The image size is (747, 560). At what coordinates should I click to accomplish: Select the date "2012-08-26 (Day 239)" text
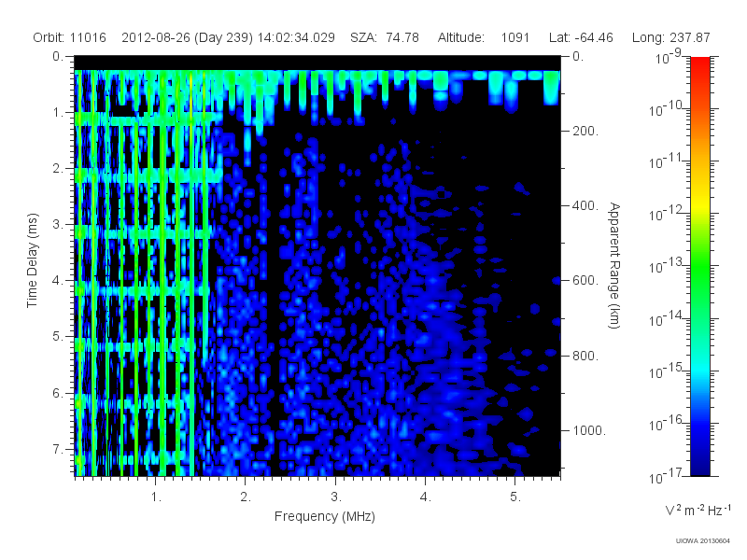188,37
